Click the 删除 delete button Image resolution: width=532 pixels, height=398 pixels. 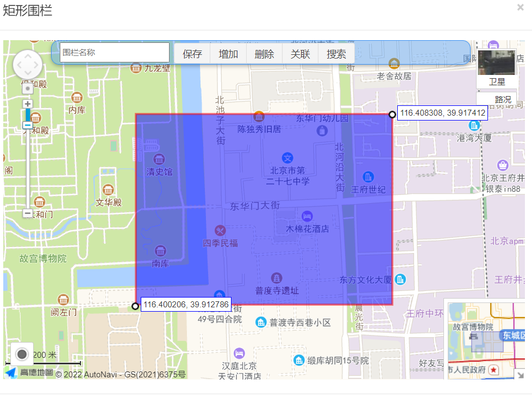(264, 54)
